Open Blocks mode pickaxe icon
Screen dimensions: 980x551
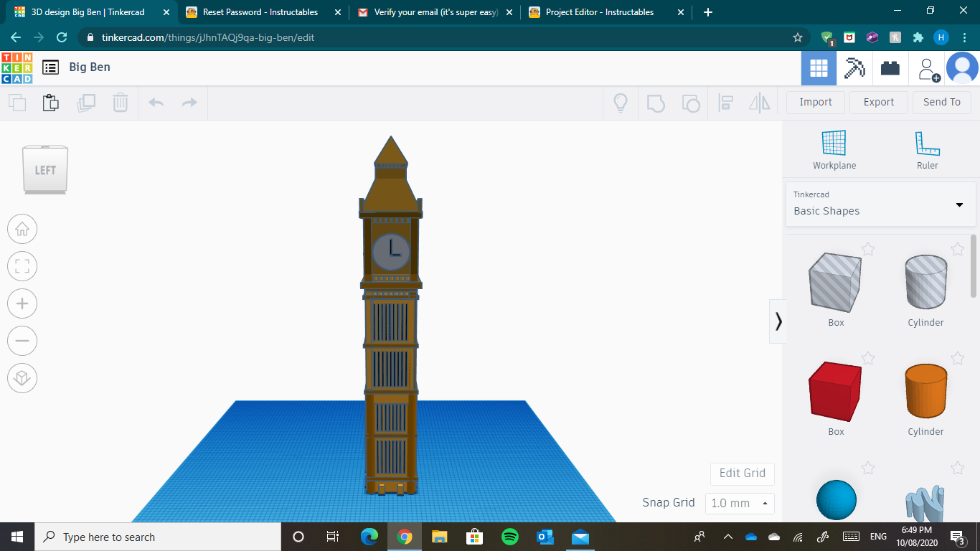pos(854,68)
